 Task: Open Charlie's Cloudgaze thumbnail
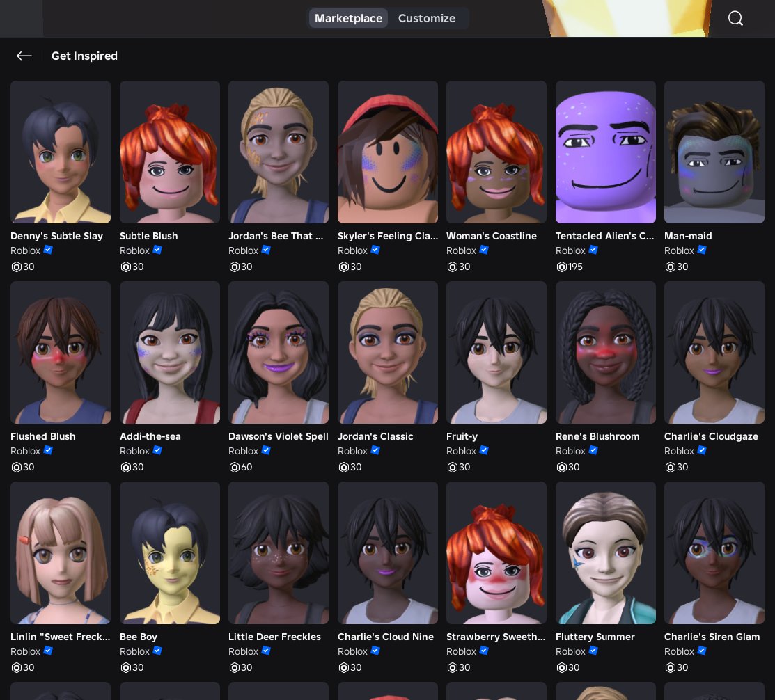point(714,352)
